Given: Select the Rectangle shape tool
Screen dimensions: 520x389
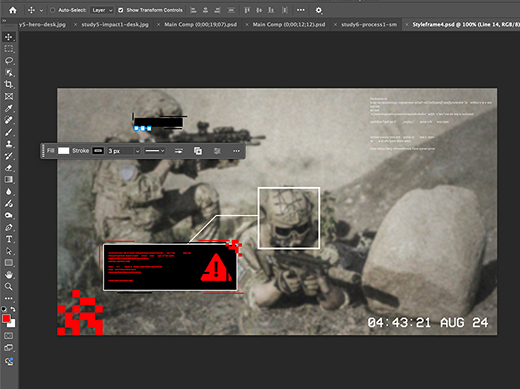Looking at the screenshot, I should tap(9, 263).
